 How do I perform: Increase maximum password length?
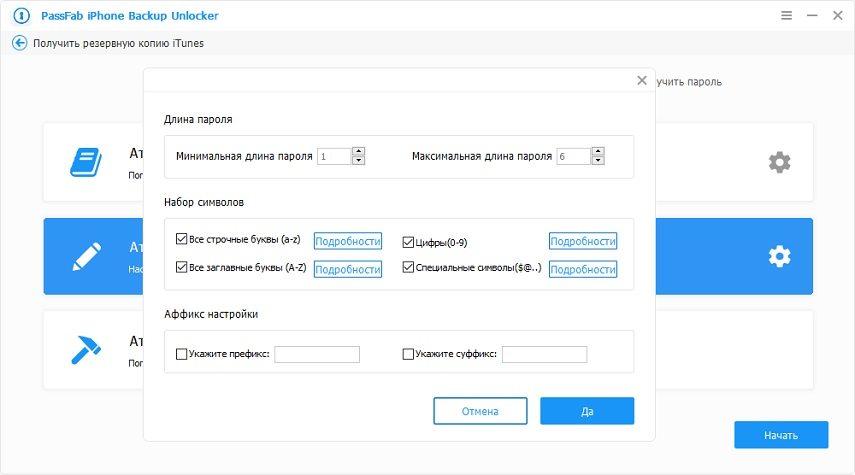tap(598, 152)
